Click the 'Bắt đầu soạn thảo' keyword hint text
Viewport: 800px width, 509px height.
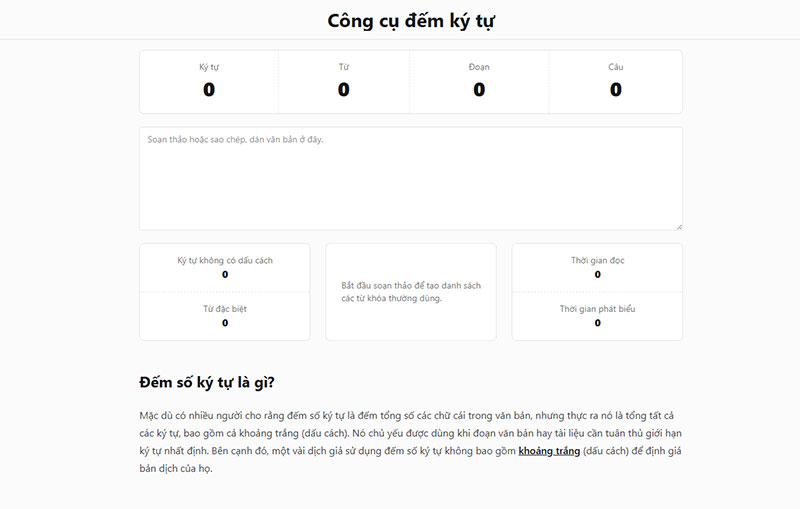point(411,292)
